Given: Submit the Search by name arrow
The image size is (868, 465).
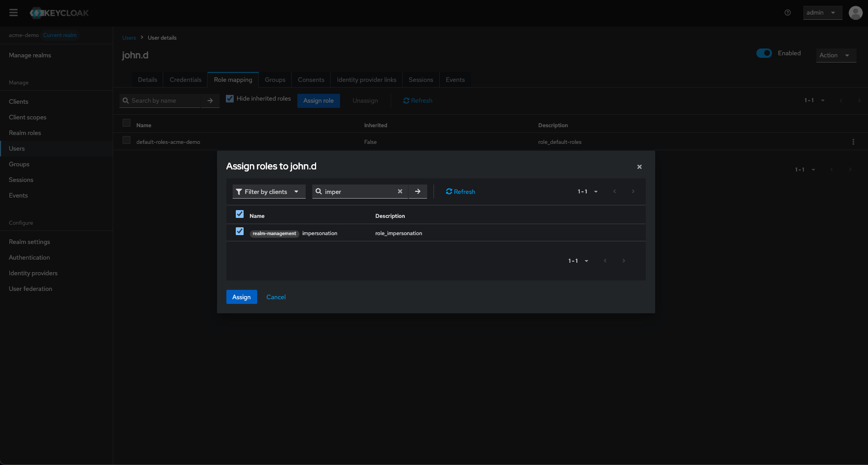Looking at the screenshot, I should coord(210,101).
